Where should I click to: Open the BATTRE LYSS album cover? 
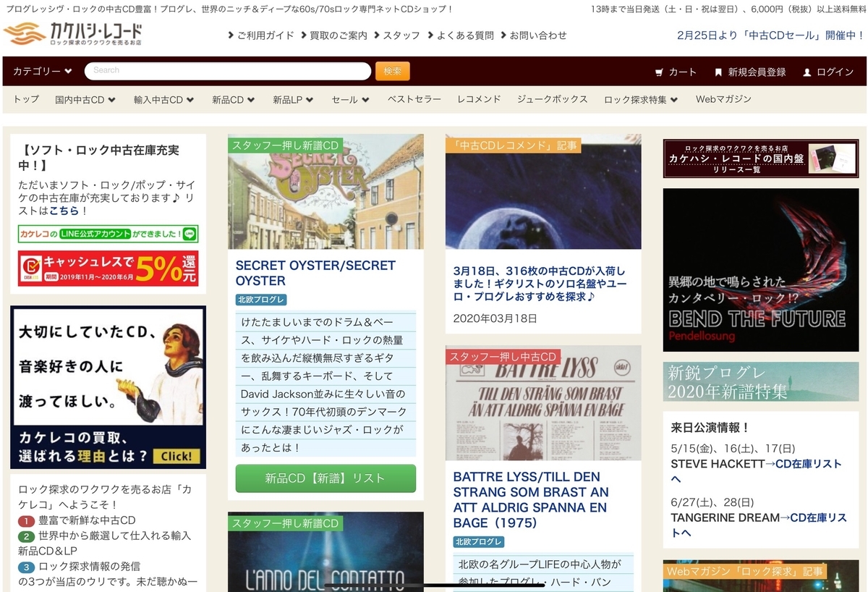click(x=543, y=403)
